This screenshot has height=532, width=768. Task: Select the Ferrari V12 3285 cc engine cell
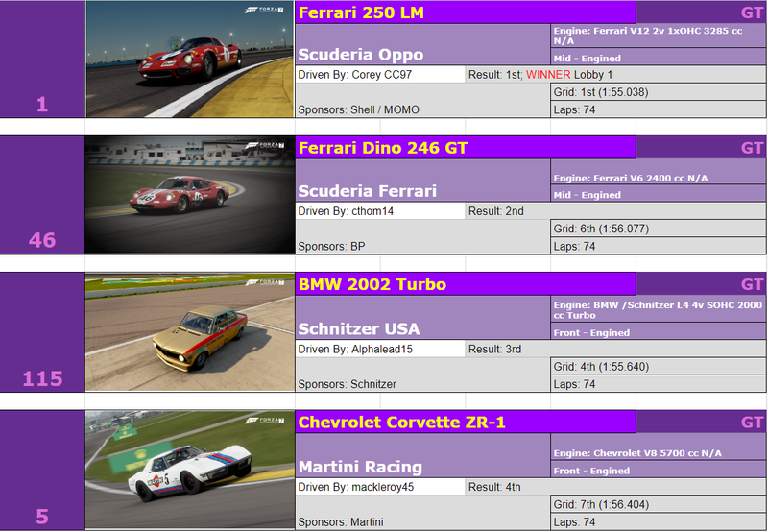(659, 36)
